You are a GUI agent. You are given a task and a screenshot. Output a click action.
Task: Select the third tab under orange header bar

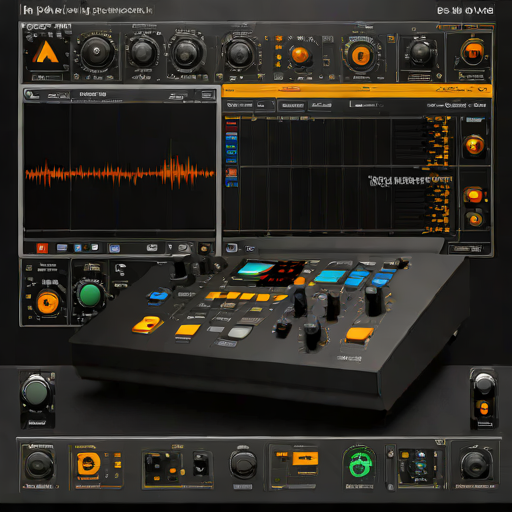292,106
